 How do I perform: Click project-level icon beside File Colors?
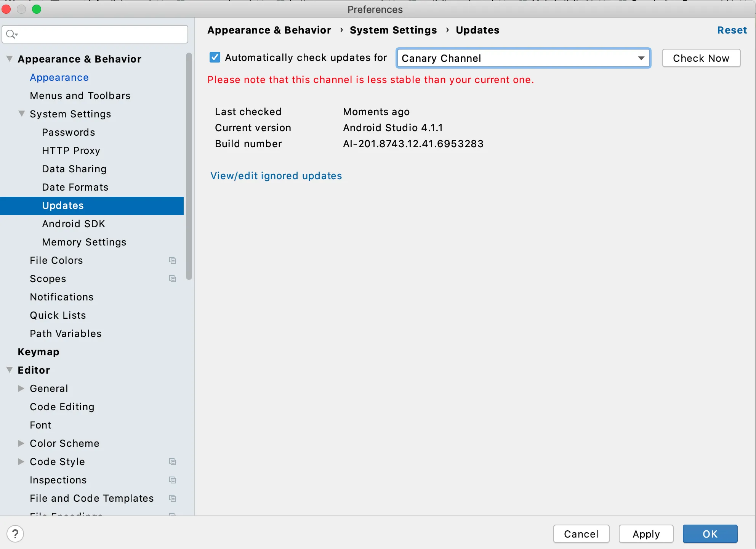tap(173, 260)
